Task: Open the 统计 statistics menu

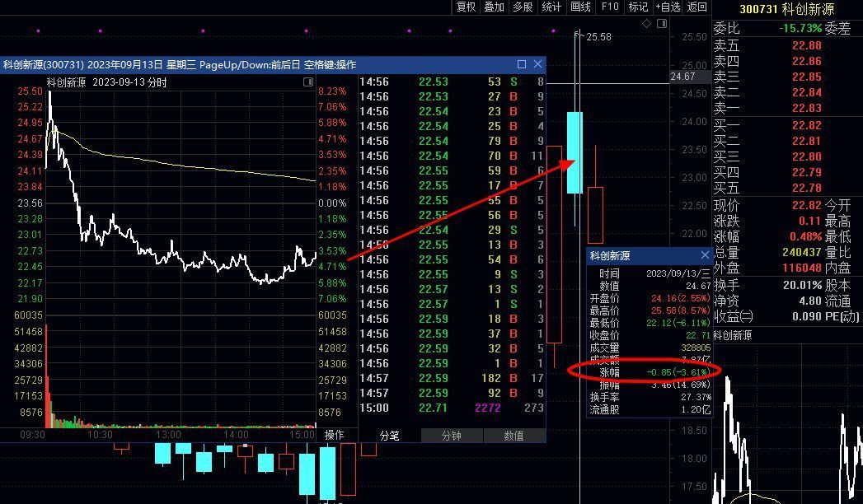Action: (551, 7)
